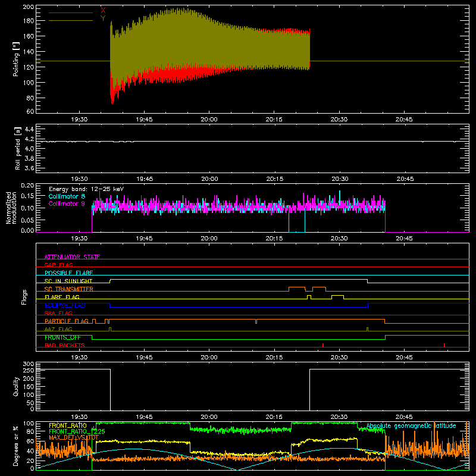This screenshot has width=476, height=476.
Task: Click the 'FRONTS_OFF' flag label
Action: 62,337
